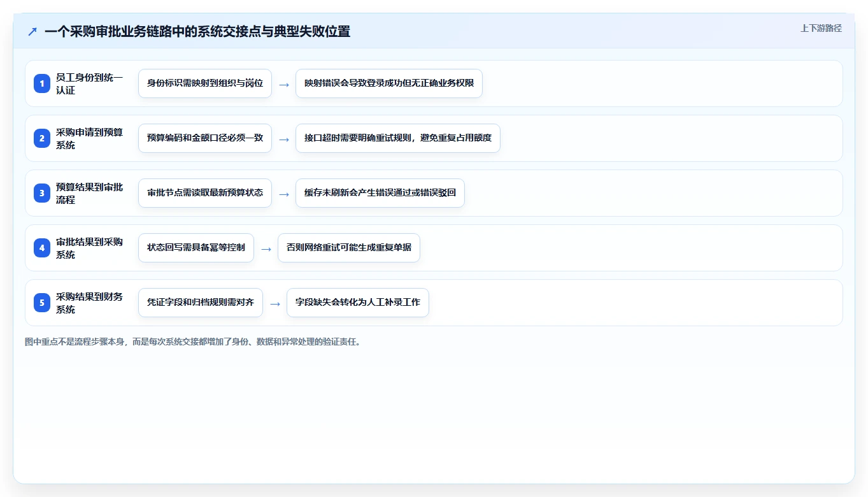The width and height of the screenshot is (868, 497).
Task: Click the 映射错误会导致登录成功但无正确业务权限 box
Action: [389, 83]
